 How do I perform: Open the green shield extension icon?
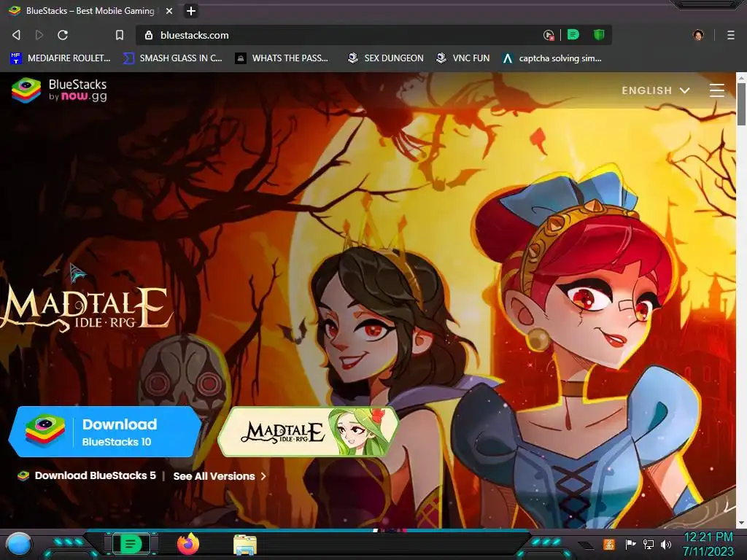[599, 34]
